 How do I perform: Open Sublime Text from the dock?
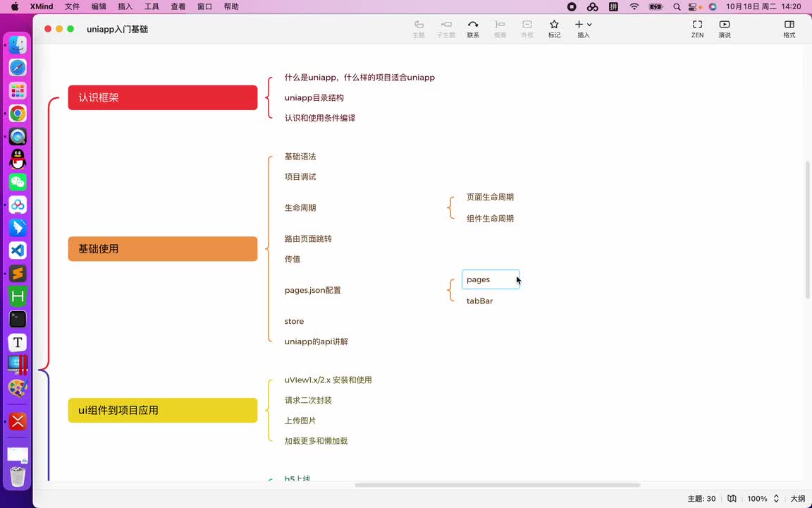pos(18,273)
